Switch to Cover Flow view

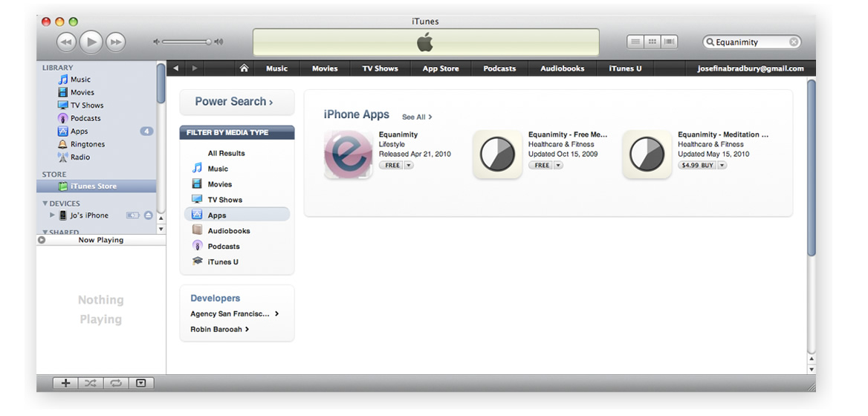coord(670,42)
